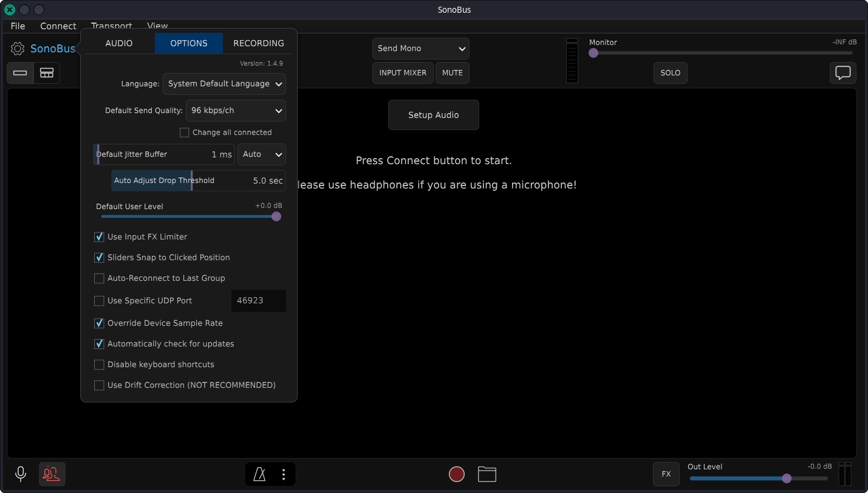Image resolution: width=868 pixels, height=493 pixels.
Task: Set the Default User Level slider
Action: pyautogui.click(x=189, y=216)
